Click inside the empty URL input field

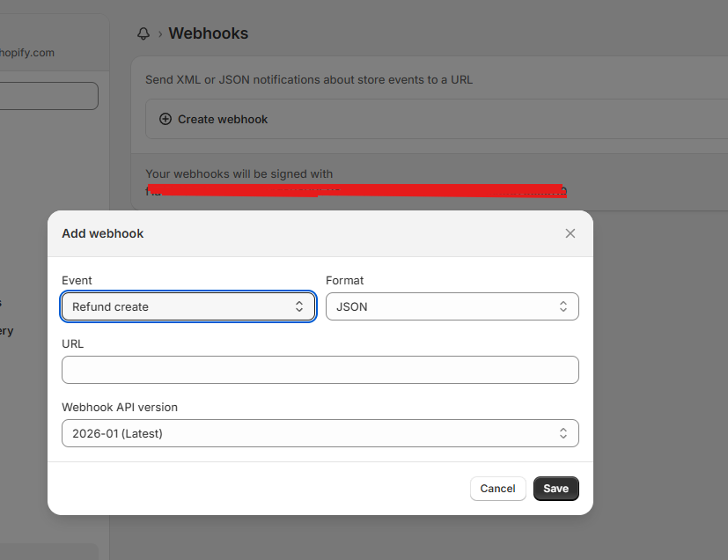pos(320,369)
